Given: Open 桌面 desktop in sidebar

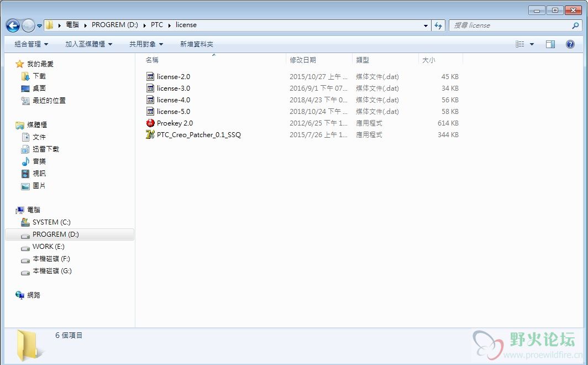Looking at the screenshot, I should pos(39,88).
